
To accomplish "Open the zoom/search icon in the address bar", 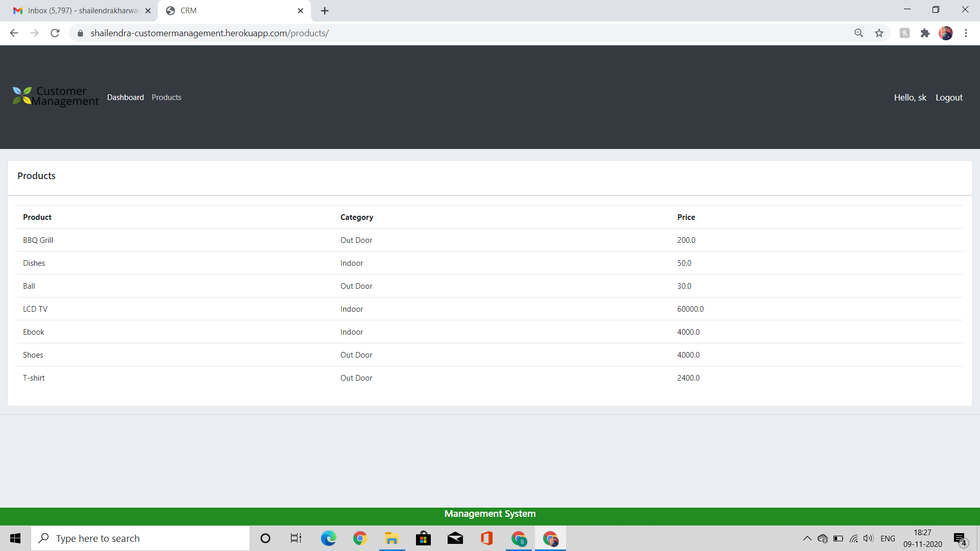I will [x=859, y=33].
